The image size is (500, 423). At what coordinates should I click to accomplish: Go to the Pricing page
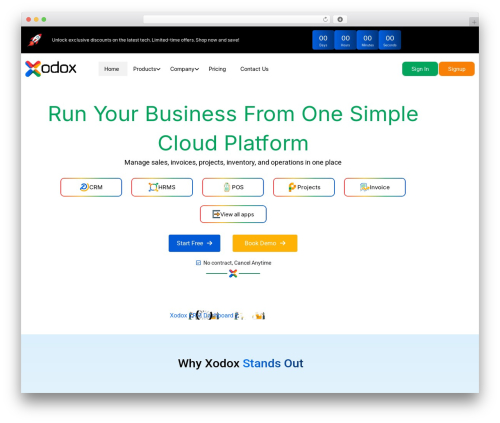(217, 69)
